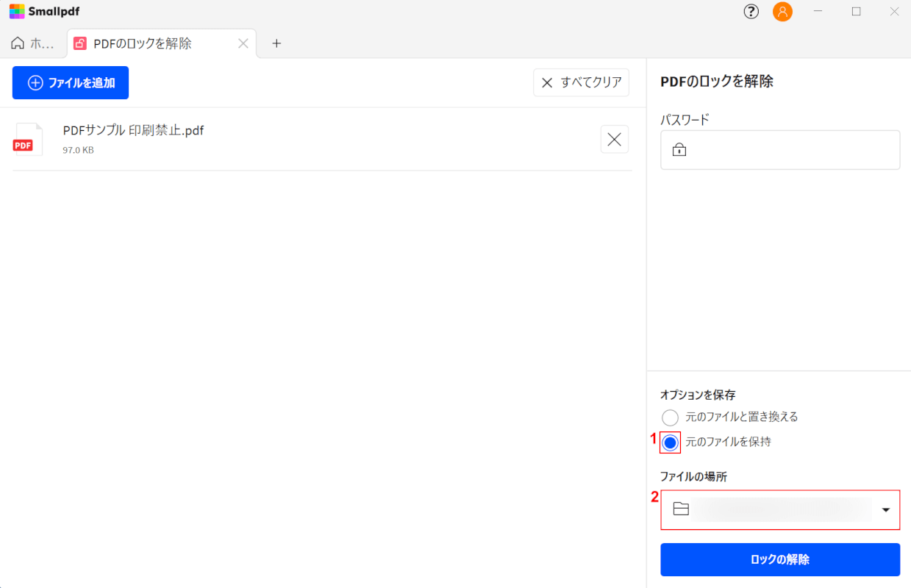Screen dimensions: 911x588
Task: Click the red PDF file icon
Action: 28,139
